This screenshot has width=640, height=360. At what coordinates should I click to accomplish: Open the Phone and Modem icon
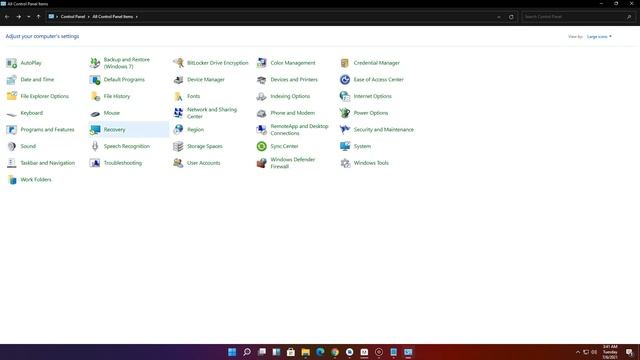[x=262, y=113]
